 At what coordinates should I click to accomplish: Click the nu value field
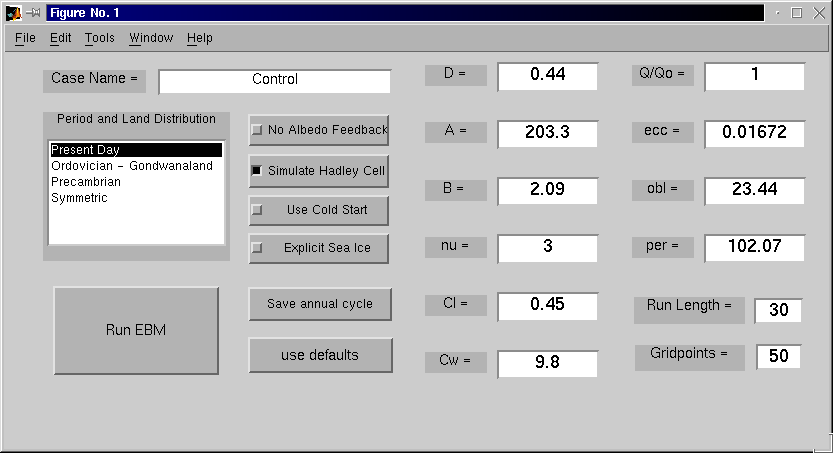[x=548, y=248]
